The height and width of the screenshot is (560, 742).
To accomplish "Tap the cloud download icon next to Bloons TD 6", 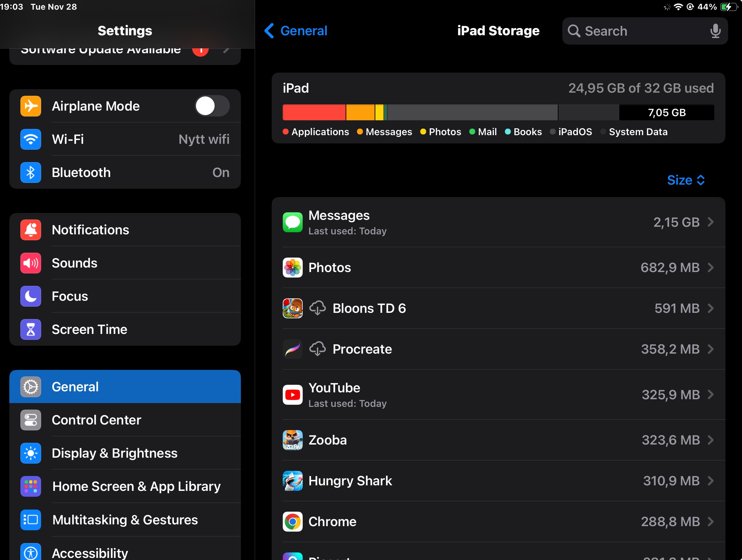I will pos(318,308).
